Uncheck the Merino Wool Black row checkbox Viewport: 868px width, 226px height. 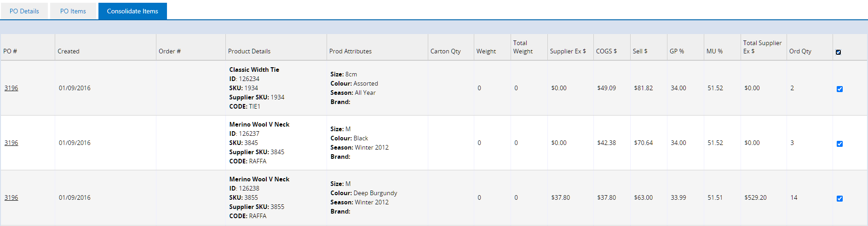coord(839,144)
